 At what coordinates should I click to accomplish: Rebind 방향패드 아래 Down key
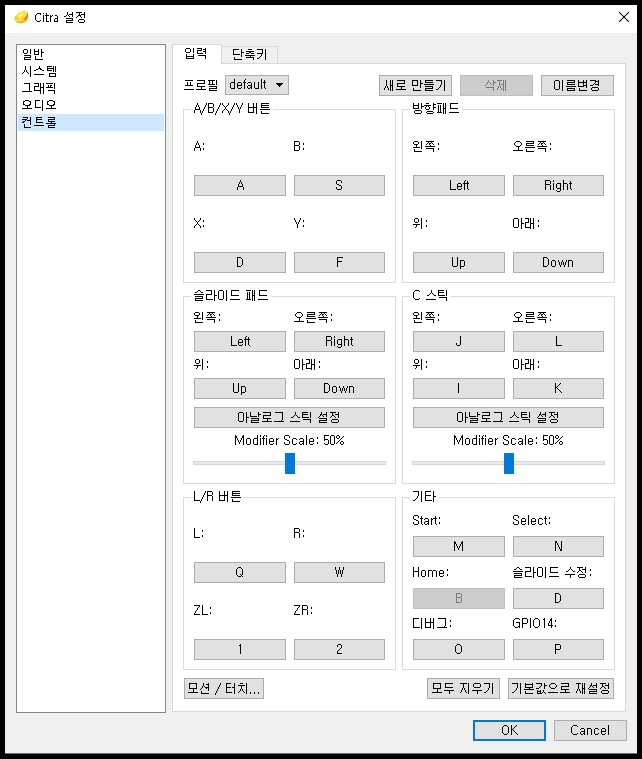click(x=558, y=262)
